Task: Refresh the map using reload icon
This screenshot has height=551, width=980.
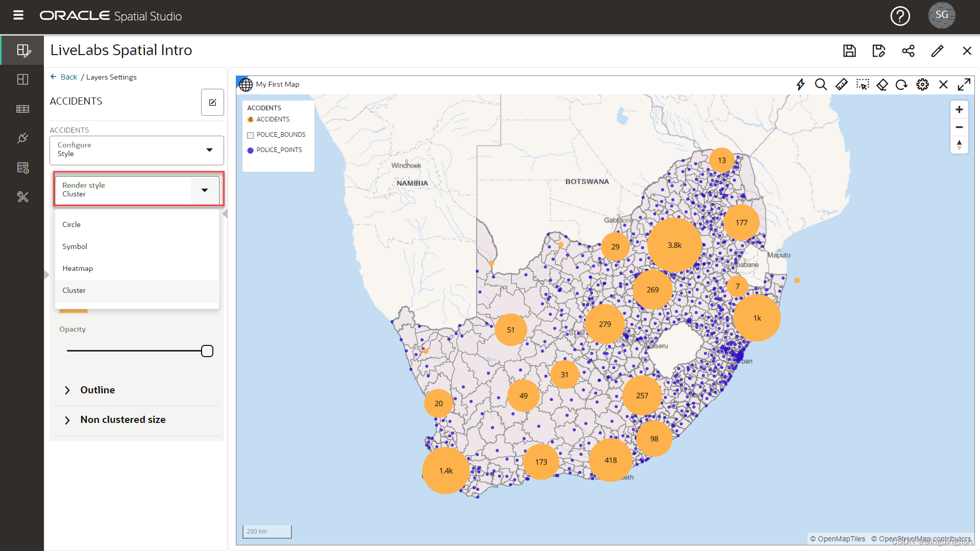Action: (x=901, y=84)
